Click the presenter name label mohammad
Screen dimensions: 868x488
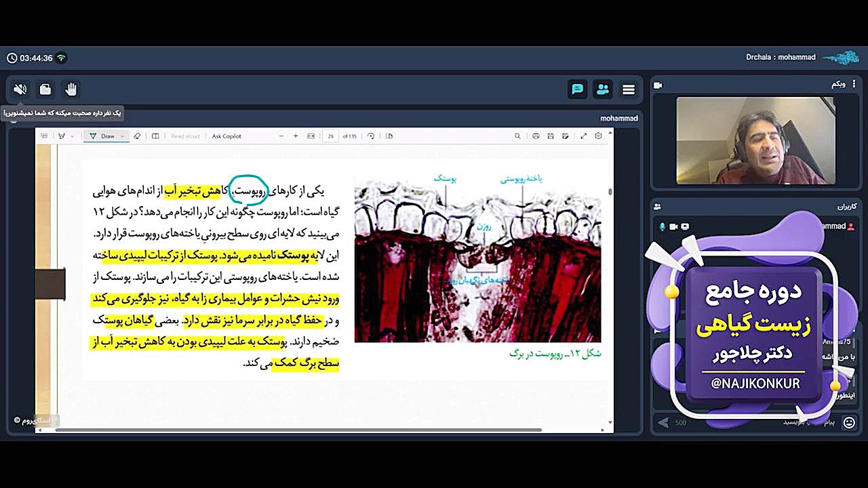click(619, 119)
